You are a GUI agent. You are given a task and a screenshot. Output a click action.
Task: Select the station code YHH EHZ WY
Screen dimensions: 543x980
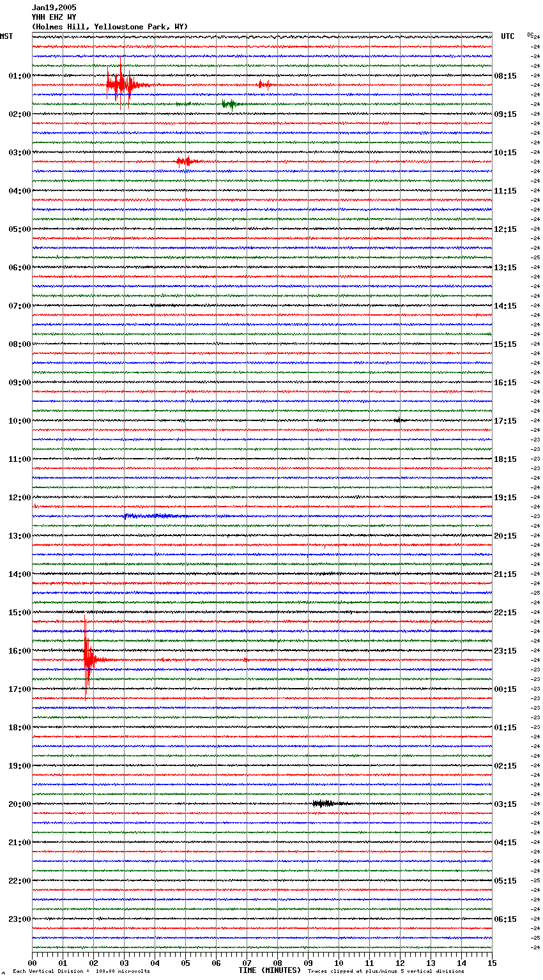click(x=54, y=17)
